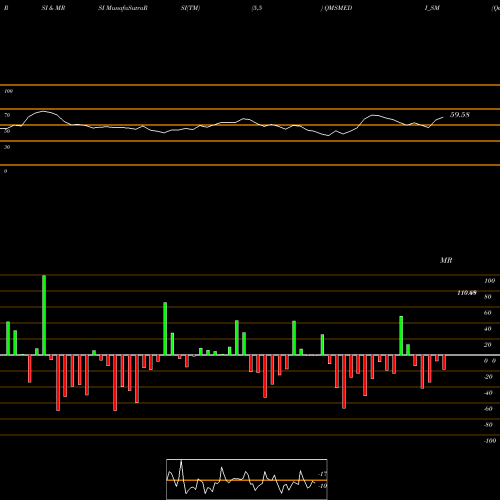
Task: Select the 70 level label on RSI axis
Action: (7, 115)
